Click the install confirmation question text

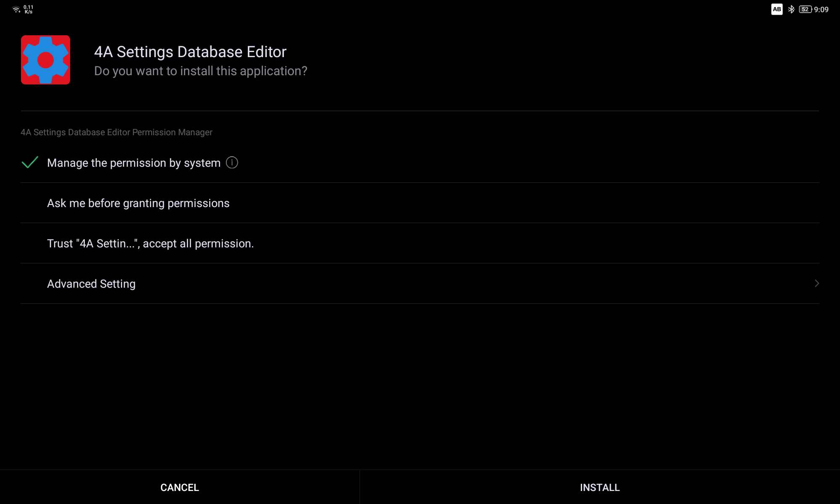coord(200,71)
